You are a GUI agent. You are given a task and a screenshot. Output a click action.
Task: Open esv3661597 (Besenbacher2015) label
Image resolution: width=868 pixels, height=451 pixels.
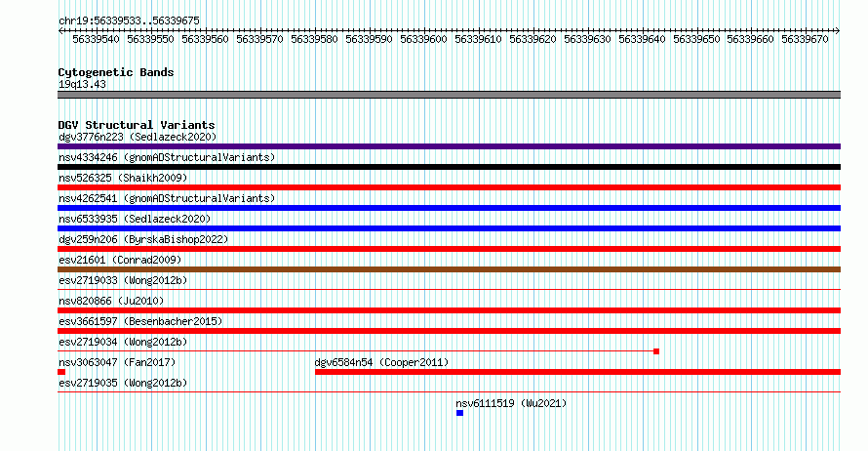pos(140,321)
